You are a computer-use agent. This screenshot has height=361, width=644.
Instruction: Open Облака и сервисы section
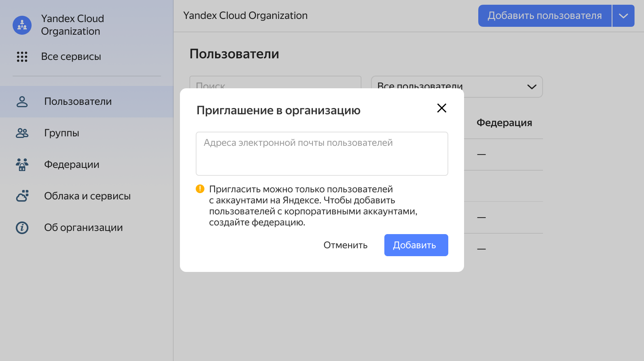(87, 196)
